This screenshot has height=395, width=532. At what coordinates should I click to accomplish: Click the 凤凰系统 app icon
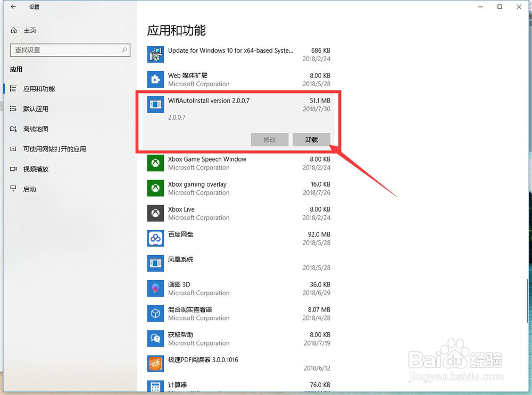click(155, 264)
